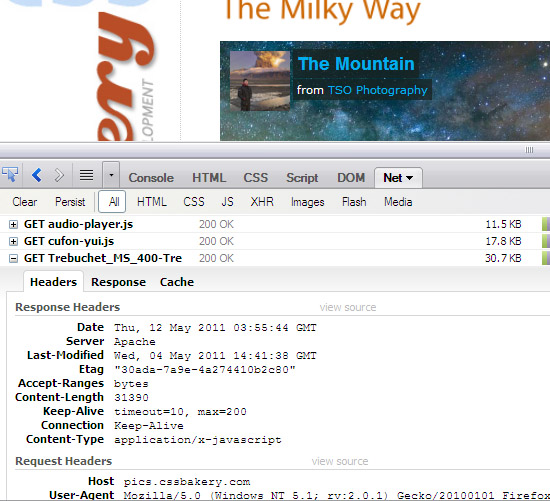Image resolution: width=550 pixels, height=501 pixels.
Task: Expand the GET cufon-yui.js request
Action: click(13, 241)
